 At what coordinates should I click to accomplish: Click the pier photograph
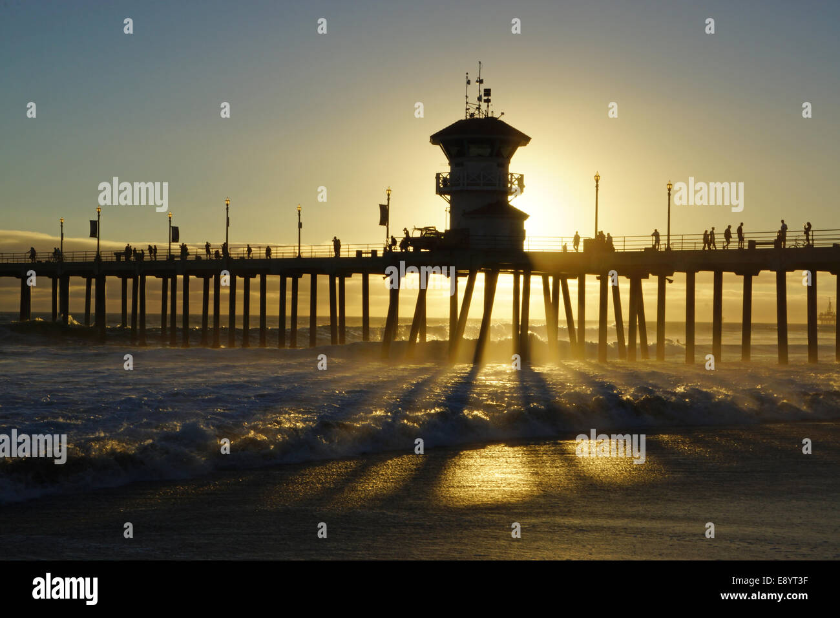point(420,280)
